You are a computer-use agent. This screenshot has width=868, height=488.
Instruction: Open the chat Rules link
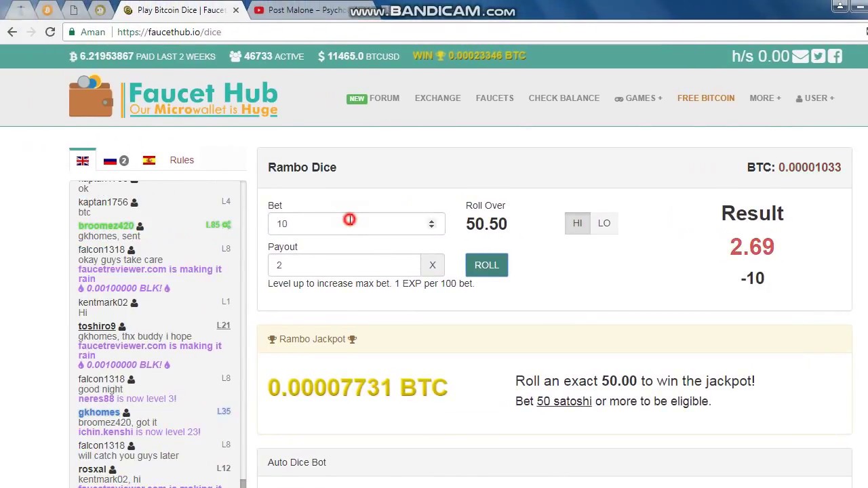(x=182, y=160)
